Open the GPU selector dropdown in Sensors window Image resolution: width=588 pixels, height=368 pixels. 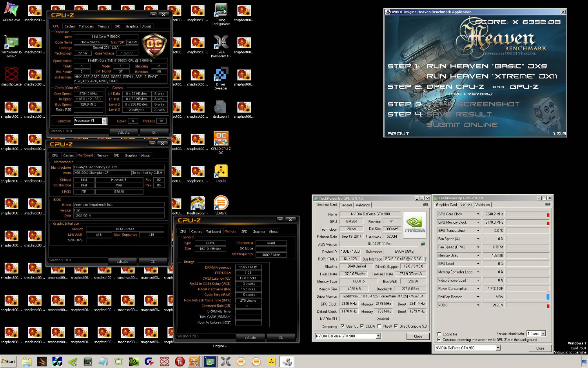pyautogui.click(x=498, y=348)
